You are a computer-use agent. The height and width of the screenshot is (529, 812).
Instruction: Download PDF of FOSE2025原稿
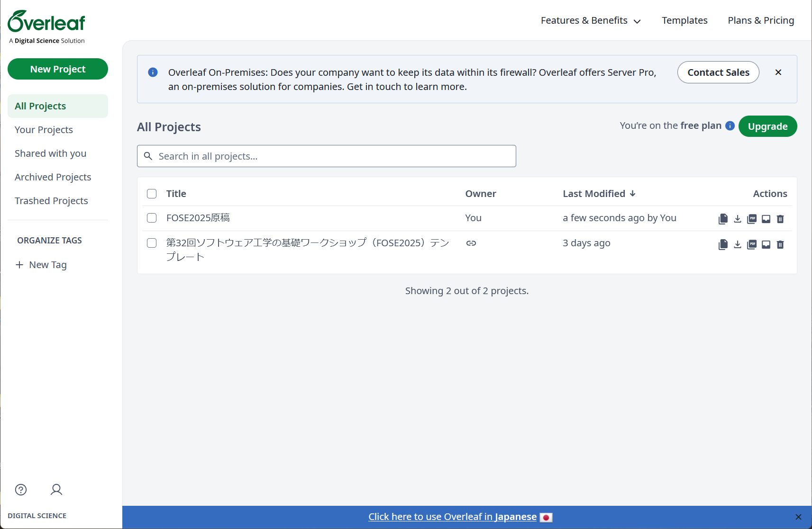click(x=752, y=219)
